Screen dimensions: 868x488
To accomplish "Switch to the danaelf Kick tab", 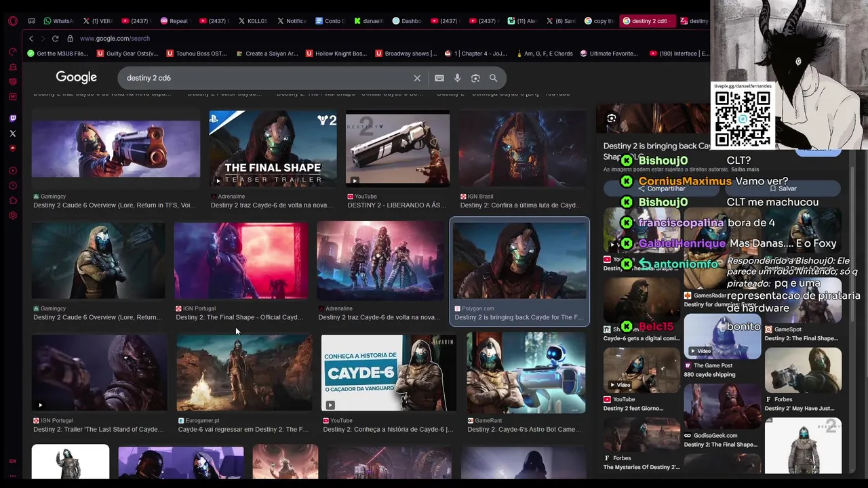I will coord(368,21).
